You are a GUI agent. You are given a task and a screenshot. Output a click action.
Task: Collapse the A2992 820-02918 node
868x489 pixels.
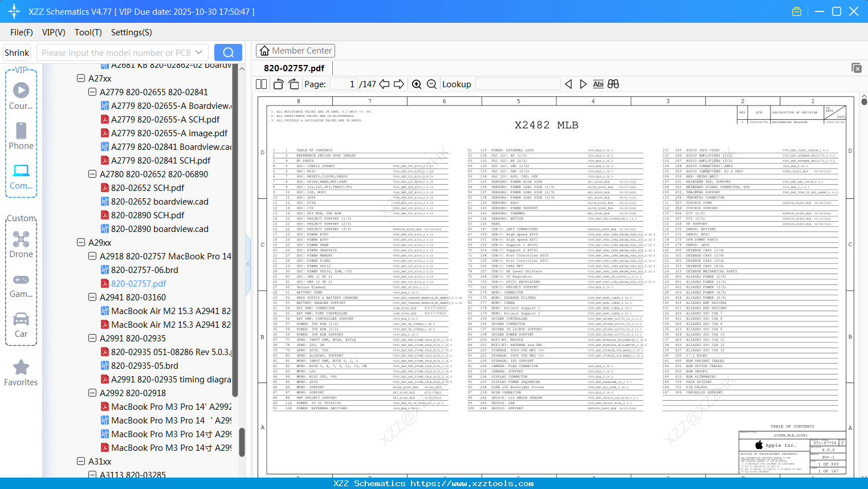tap(92, 393)
